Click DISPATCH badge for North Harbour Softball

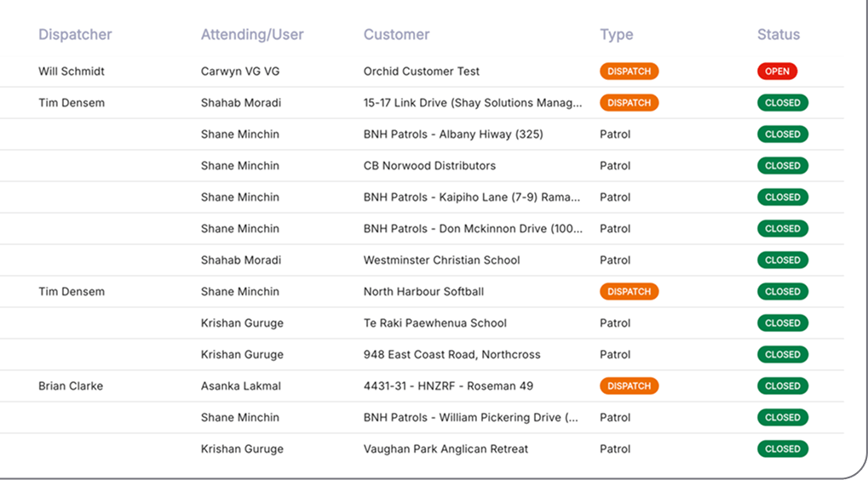(629, 292)
